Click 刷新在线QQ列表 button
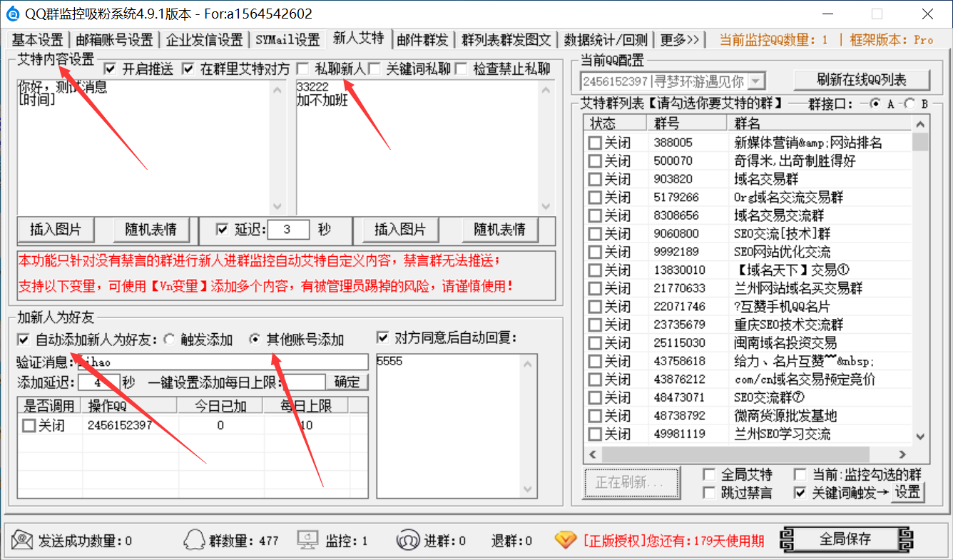The image size is (953, 560). click(862, 80)
